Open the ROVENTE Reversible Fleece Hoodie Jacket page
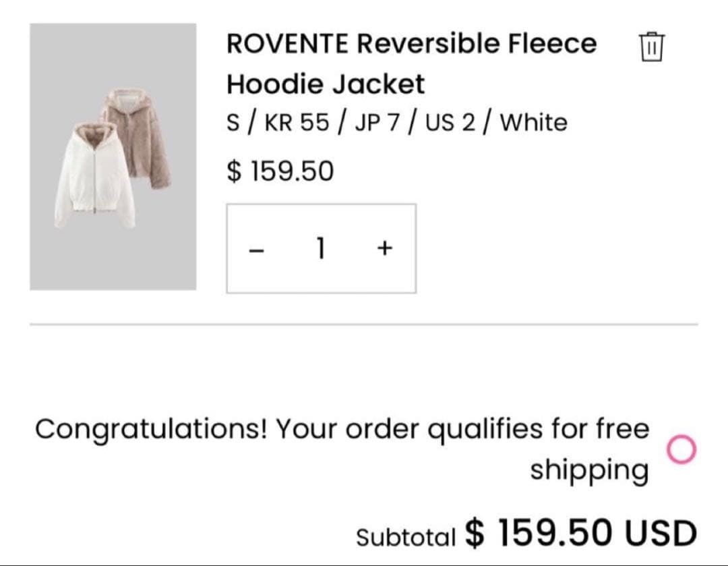 [411, 63]
